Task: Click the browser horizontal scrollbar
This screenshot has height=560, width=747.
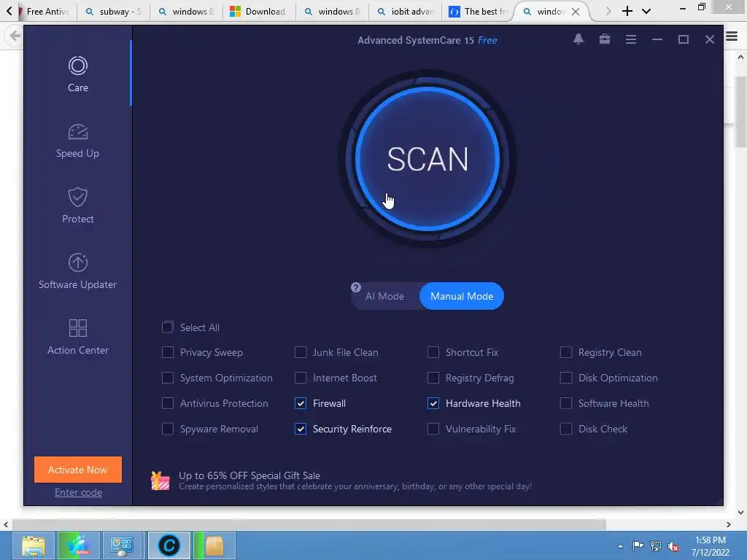Action: coord(309,525)
